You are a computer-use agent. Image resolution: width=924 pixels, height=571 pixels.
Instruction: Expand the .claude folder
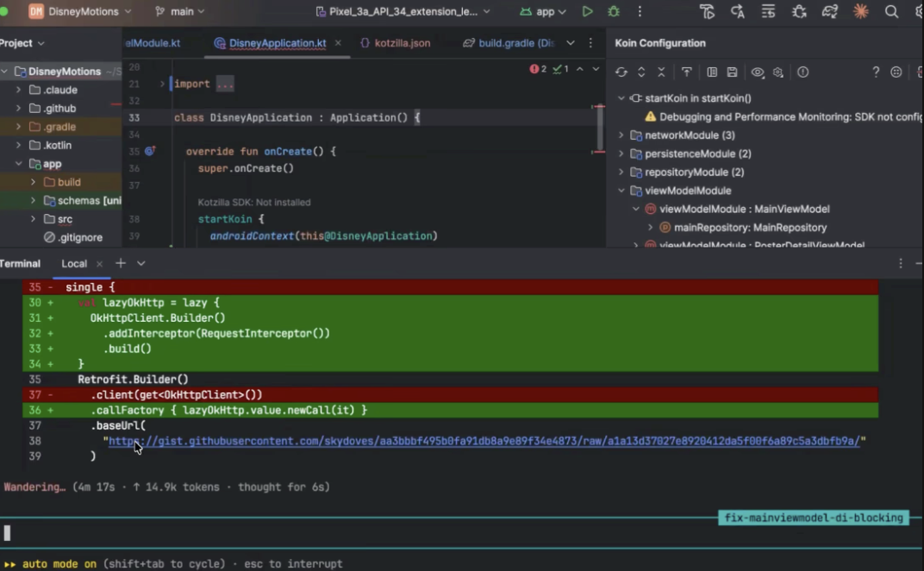(18, 90)
